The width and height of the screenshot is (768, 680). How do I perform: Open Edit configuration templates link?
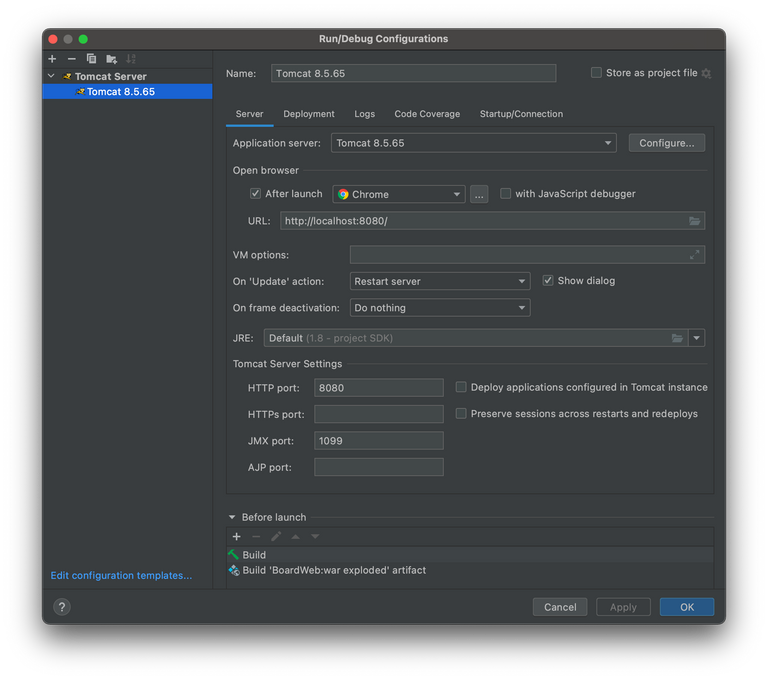click(121, 575)
